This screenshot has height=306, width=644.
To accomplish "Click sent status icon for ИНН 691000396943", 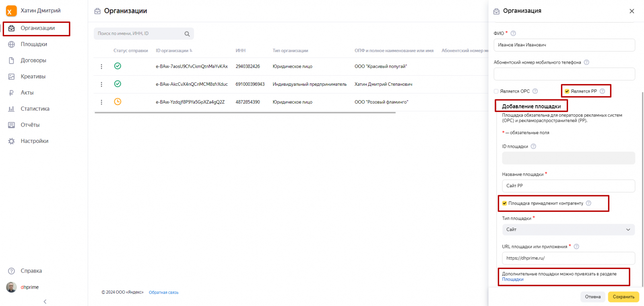I will pos(118,84).
